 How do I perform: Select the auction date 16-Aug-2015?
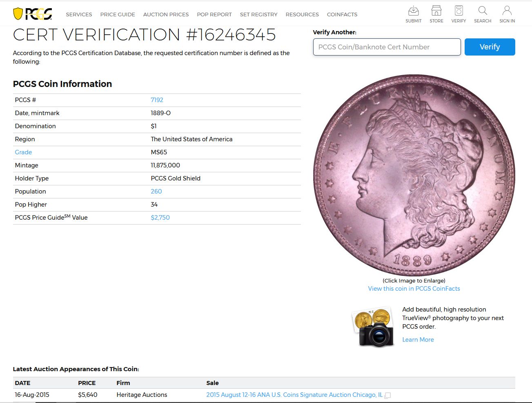[x=32, y=395]
